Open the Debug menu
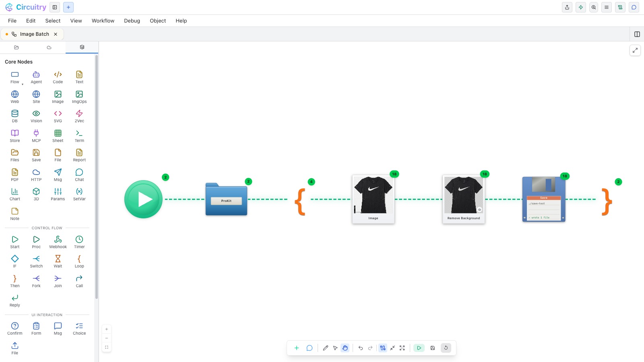Viewport: 644px width, 362px height. (x=132, y=21)
